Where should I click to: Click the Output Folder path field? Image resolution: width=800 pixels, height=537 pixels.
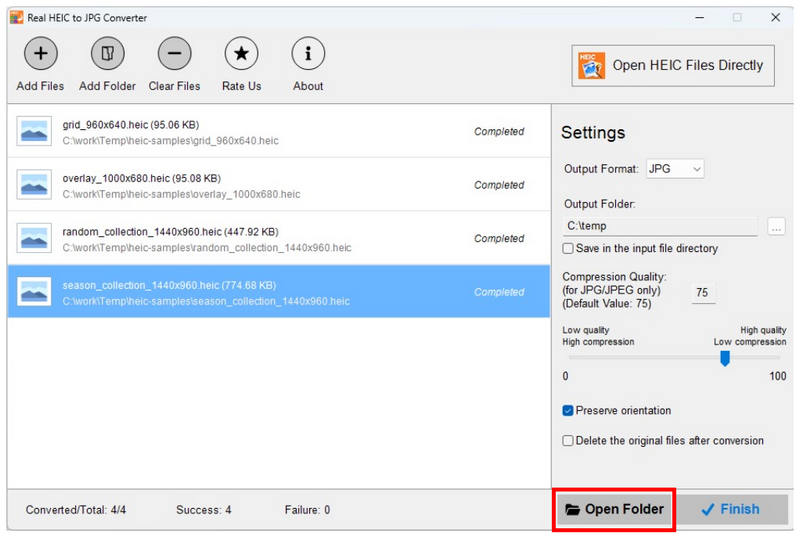[x=660, y=226]
